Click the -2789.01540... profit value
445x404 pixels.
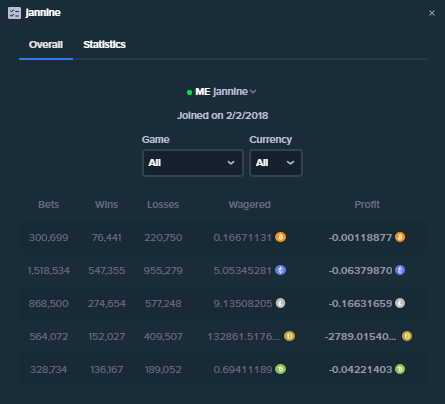[360, 336]
